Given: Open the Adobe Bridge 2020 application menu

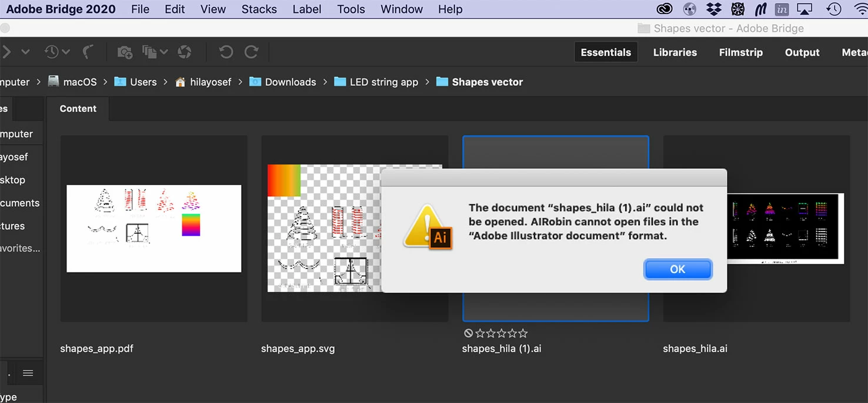Looking at the screenshot, I should coord(61,9).
